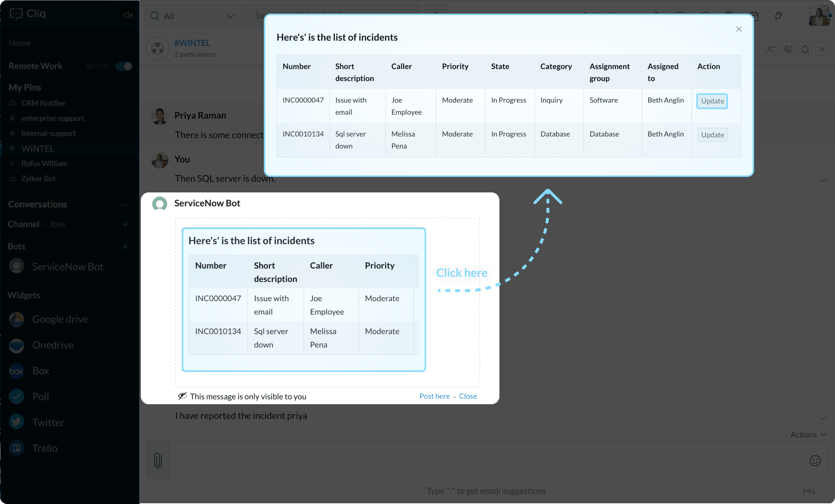Open the All search scope dropdown
The width and height of the screenshot is (835, 504).
tap(193, 16)
